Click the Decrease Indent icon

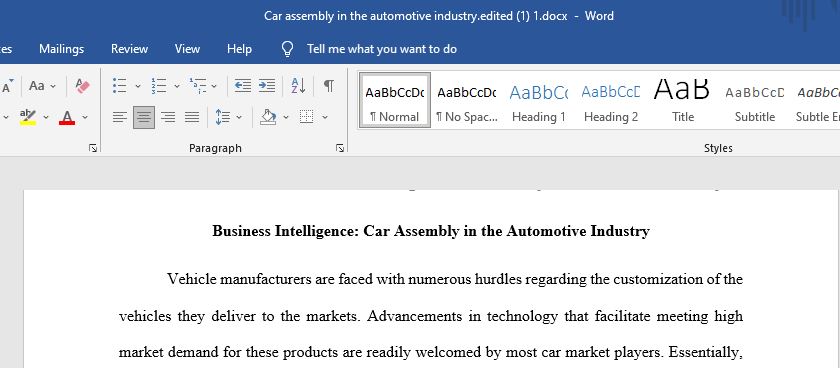click(243, 86)
